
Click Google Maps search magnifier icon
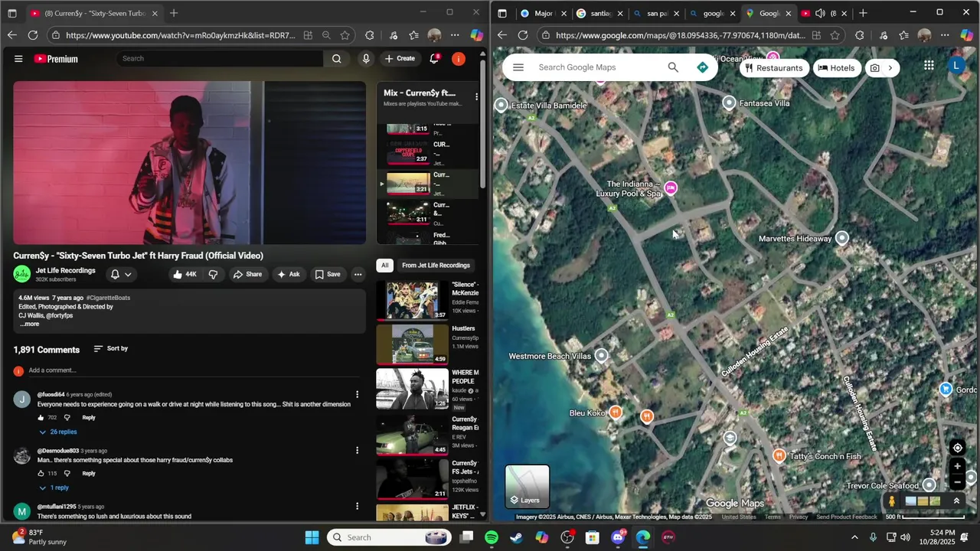point(673,67)
